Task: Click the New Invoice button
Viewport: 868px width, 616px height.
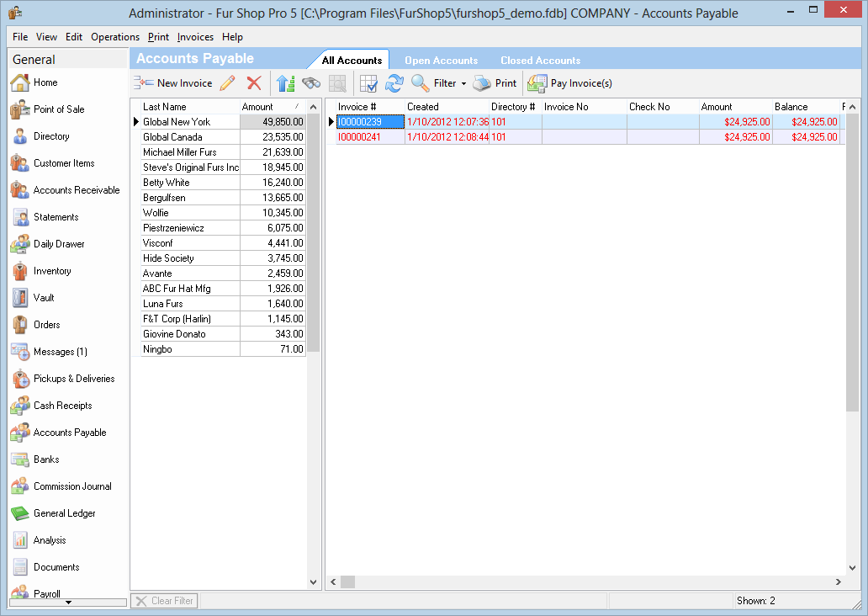Action: [x=173, y=83]
